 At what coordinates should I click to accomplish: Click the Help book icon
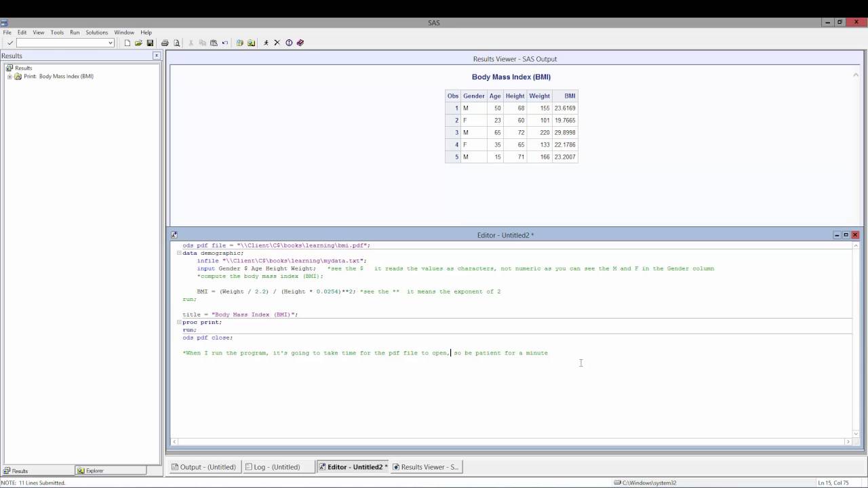300,43
